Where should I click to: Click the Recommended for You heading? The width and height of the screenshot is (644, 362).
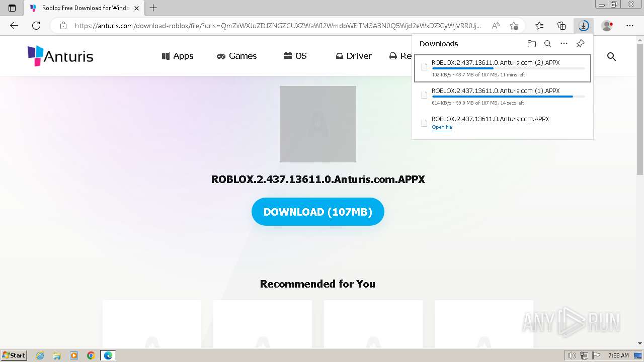(x=317, y=284)
